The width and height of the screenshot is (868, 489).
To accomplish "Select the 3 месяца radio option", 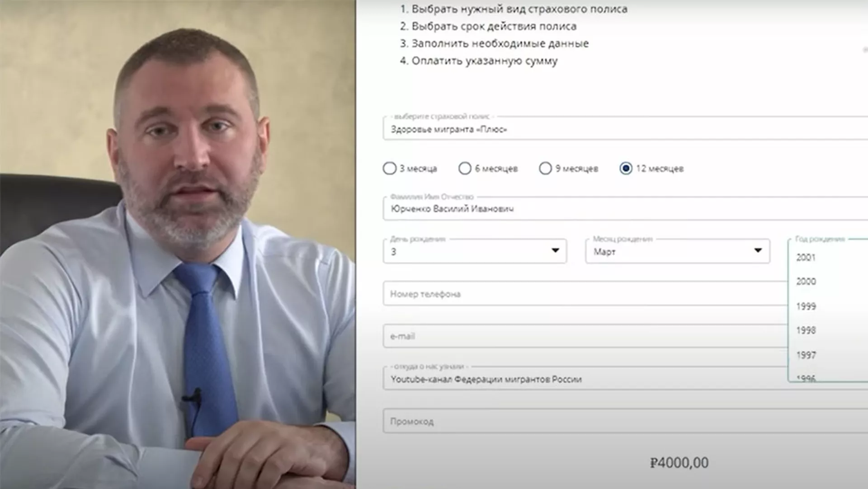I will pyautogui.click(x=389, y=169).
